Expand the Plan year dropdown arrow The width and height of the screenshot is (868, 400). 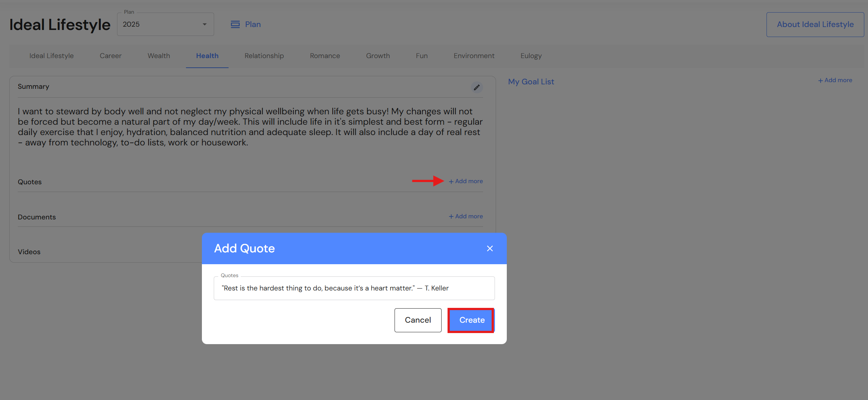coord(204,24)
